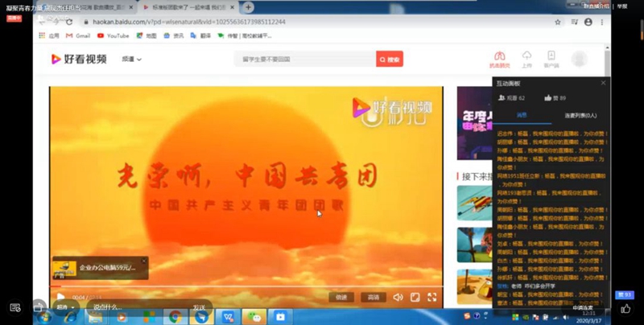
Task: Click the video progress bar
Action: (x=242, y=286)
